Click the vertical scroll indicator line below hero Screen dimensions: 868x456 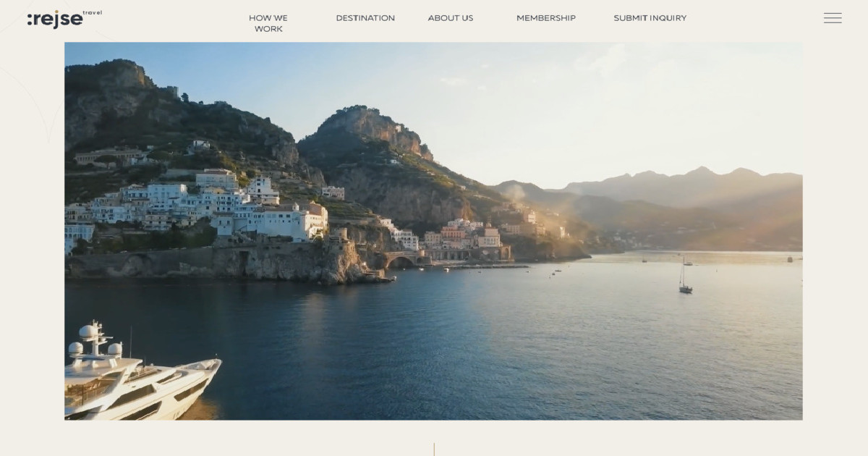coord(434,449)
